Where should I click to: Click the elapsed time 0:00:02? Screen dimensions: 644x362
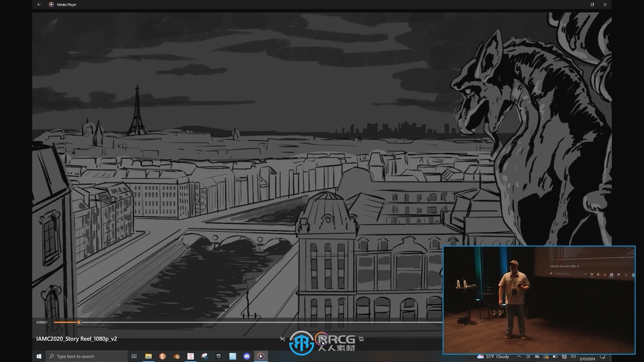click(x=42, y=322)
